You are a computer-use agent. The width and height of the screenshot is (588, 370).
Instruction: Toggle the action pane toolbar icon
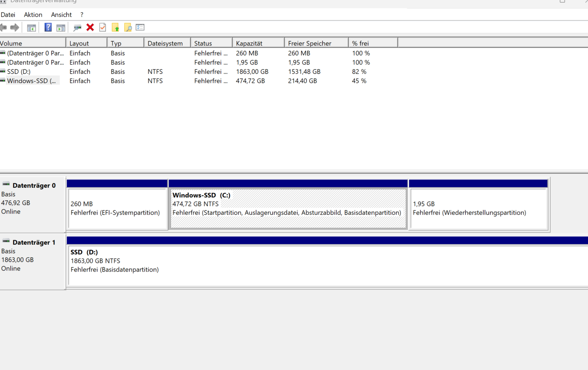(x=61, y=28)
